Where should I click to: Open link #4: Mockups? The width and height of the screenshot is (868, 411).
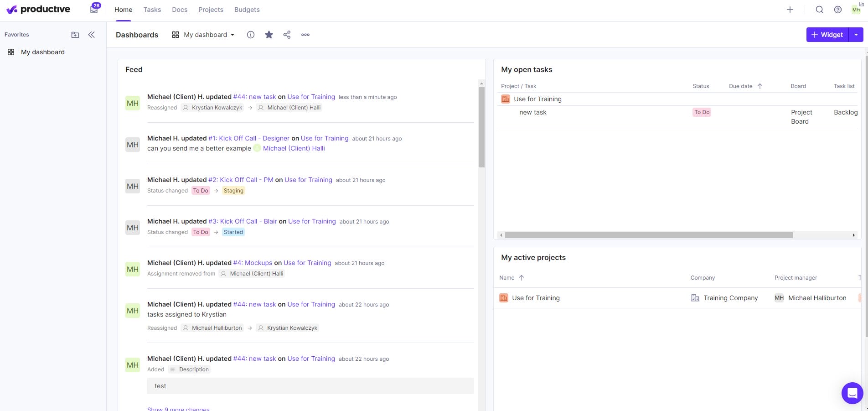pyautogui.click(x=253, y=263)
